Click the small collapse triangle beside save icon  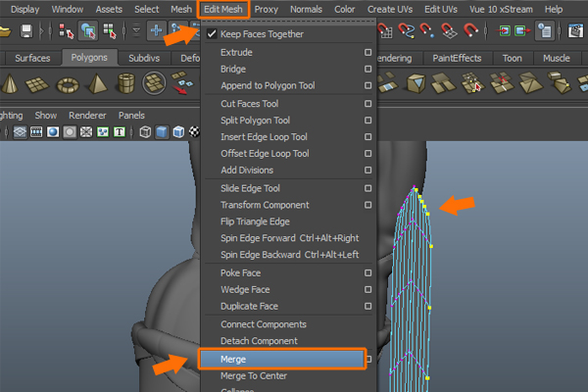tap(41, 30)
